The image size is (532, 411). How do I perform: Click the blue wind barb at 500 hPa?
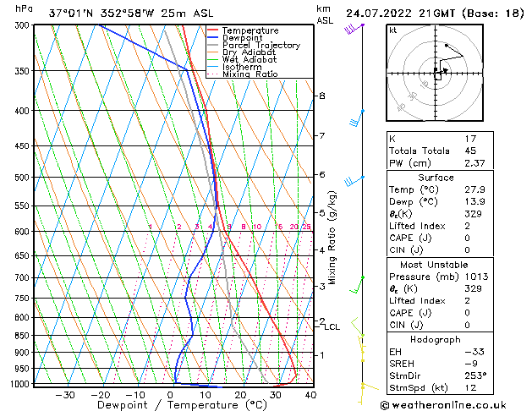pos(354,182)
